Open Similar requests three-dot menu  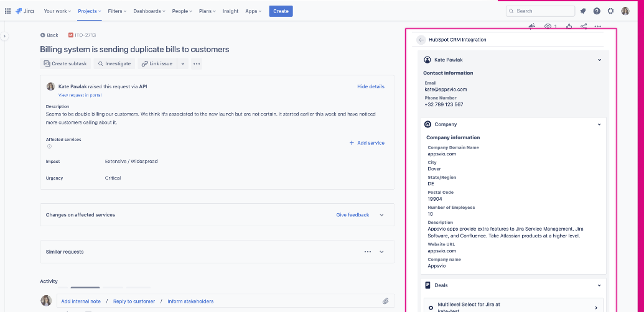click(x=368, y=252)
